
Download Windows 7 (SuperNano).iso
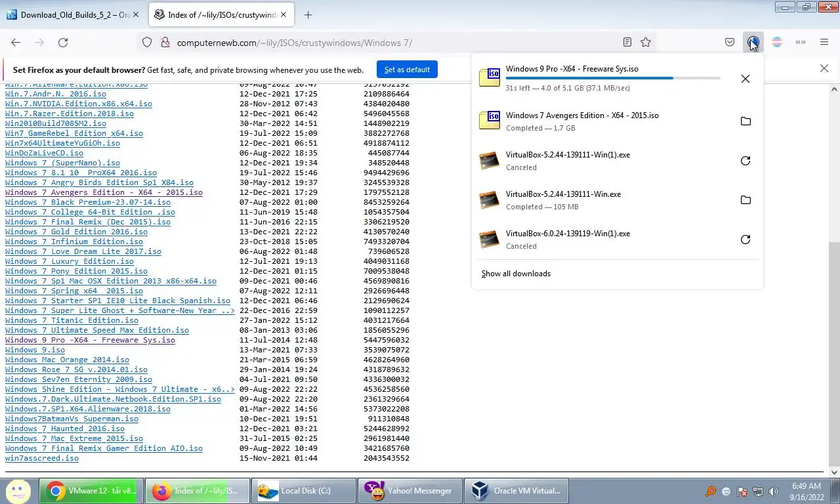[x=62, y=163]
